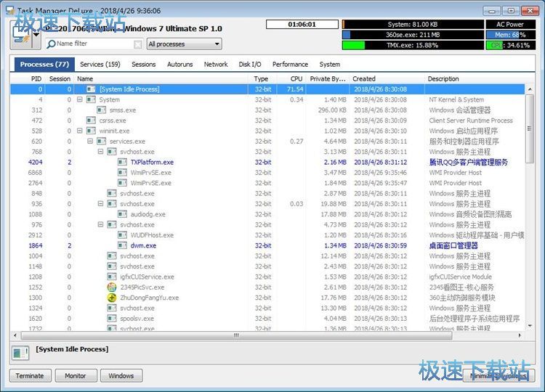Image resolution: width=545 pixels, height=392 pixels.
Task: Click icon of svchost.exe PID 848
Action: click(x=112, y=193)
